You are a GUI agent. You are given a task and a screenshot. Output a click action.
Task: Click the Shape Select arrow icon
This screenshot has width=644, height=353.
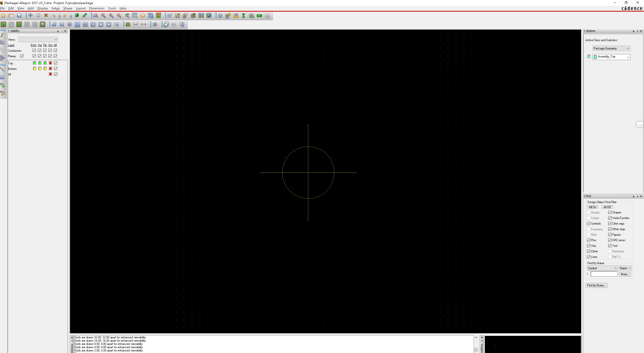pyautogui.click(x=77, y=24)
